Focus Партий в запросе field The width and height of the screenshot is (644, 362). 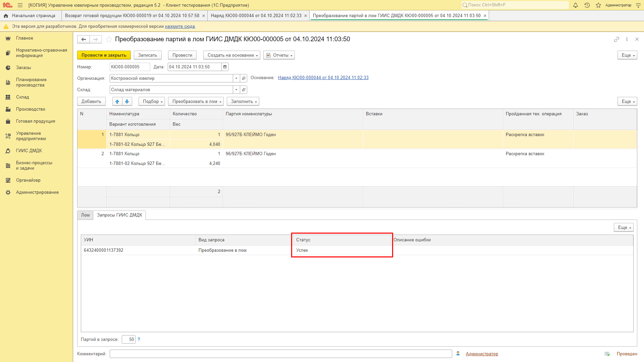coord(128,340)
